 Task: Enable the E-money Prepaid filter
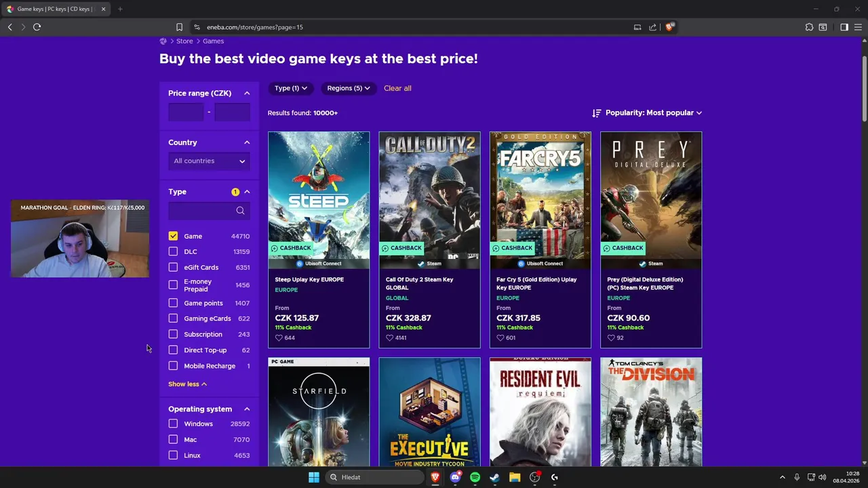[x=173, y=285]
